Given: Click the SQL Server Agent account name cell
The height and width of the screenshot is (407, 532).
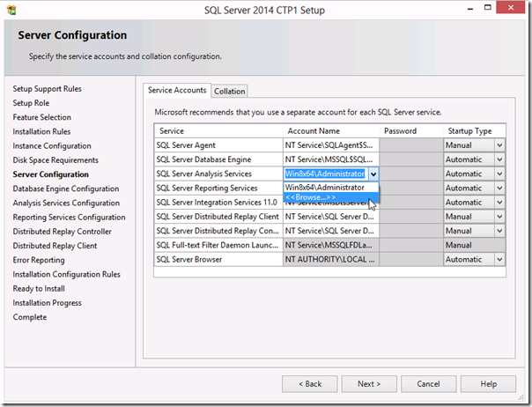Looking at the screenshot, I should click(x=331, y=145).
